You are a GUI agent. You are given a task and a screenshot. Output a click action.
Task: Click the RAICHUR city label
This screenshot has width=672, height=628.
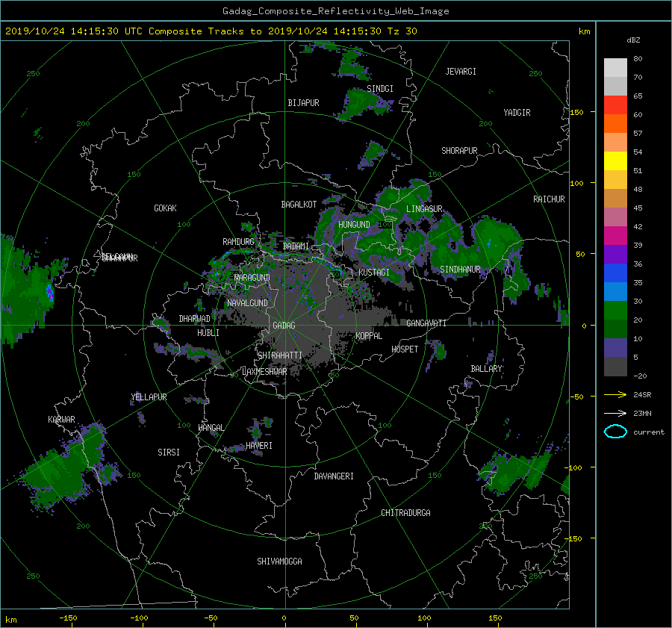(549, 199)
